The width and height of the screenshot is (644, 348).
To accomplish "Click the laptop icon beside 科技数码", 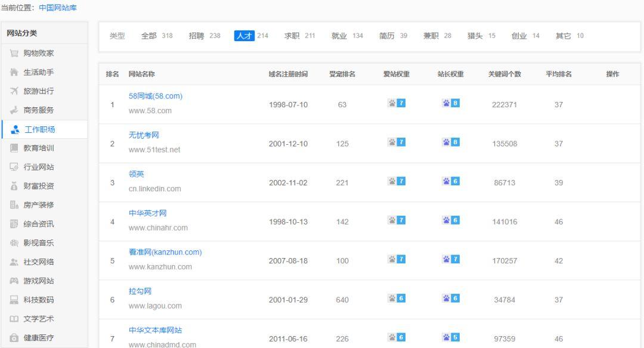I will coord(14,300).
